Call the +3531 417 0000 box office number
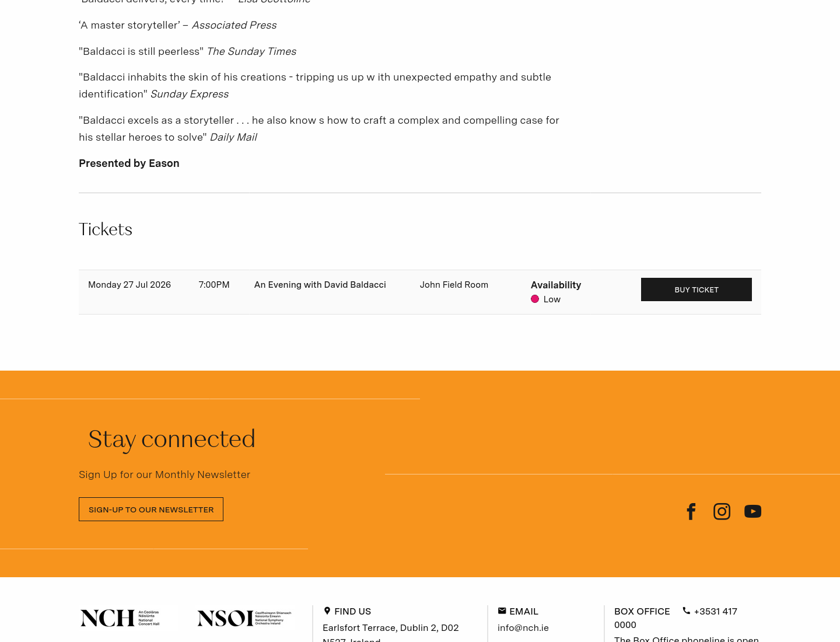The height and width of the screenshot is (642, 840). (x=675, y=617)
